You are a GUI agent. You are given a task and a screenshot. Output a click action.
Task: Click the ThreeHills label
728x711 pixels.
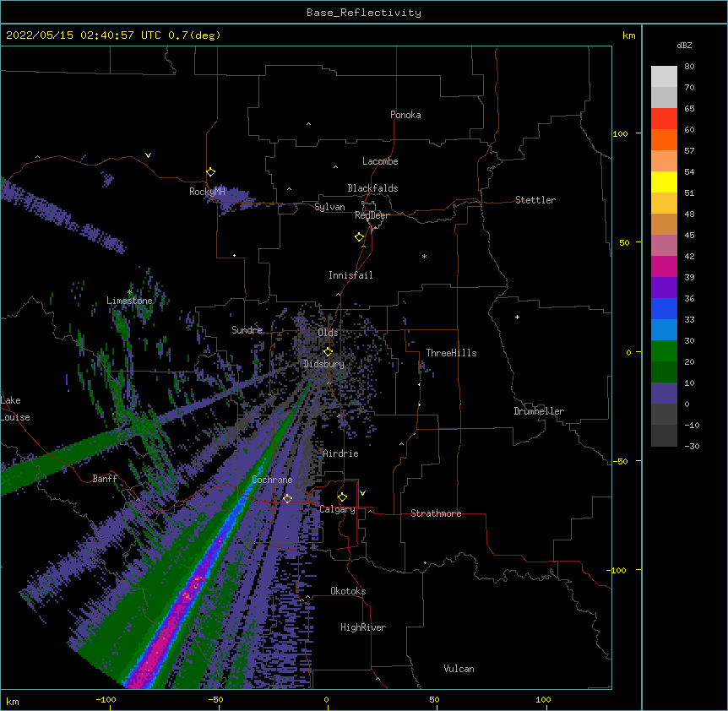[x=451, y=353]
